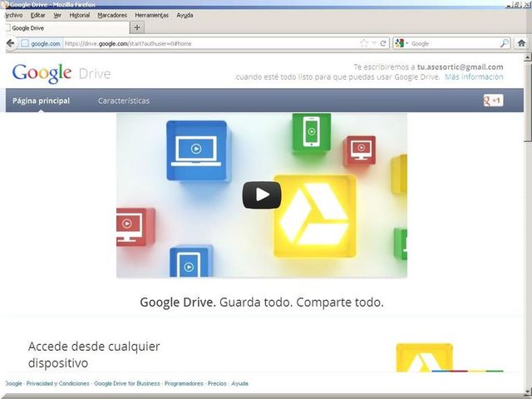The width and height of the screenshot is (532, 399).
Task: Click the scrollbar down arrow
Action: tap(528, 390)
